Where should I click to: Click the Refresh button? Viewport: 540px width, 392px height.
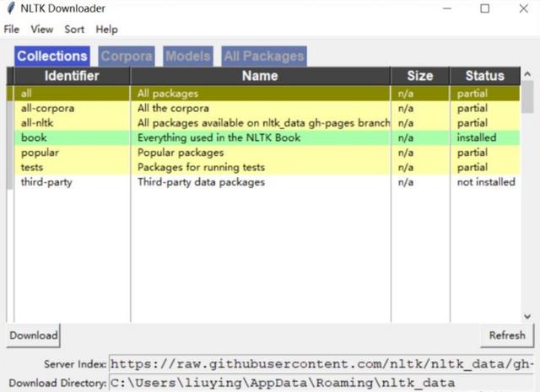(507, 336)
